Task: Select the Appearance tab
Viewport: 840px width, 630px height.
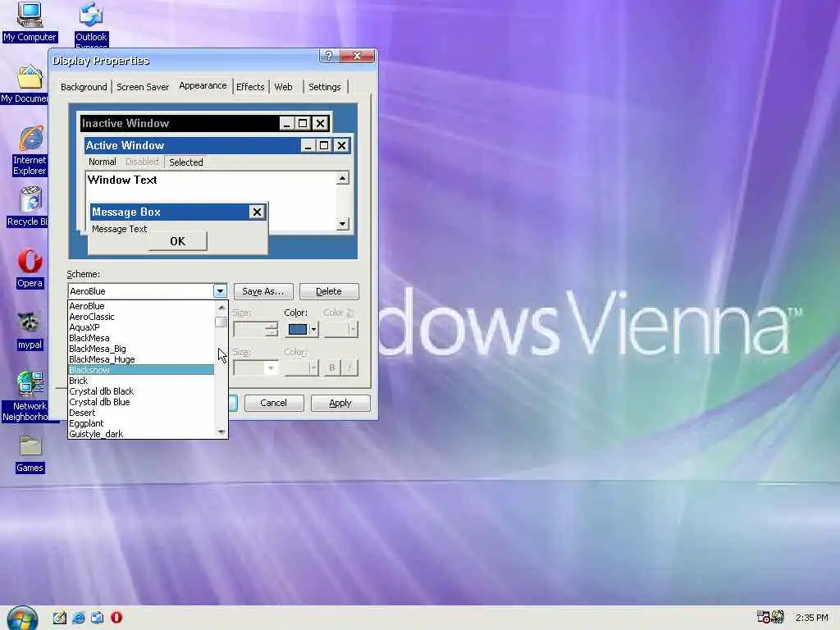Action: [x=203, y=85]
